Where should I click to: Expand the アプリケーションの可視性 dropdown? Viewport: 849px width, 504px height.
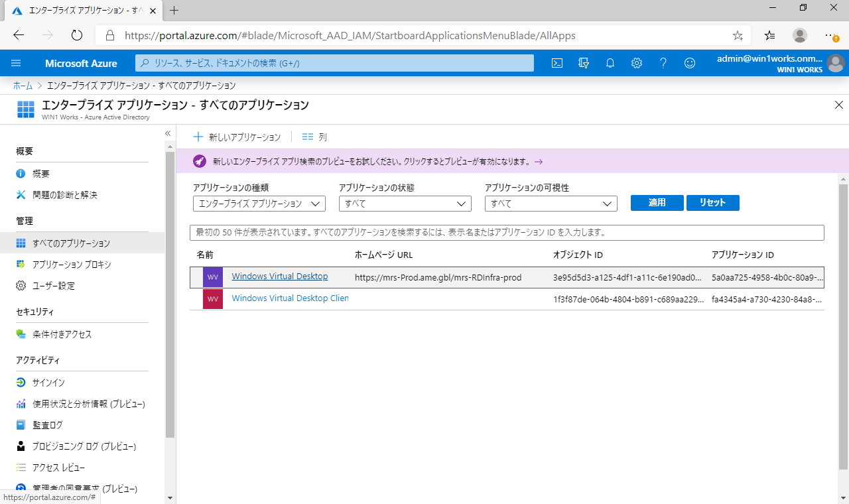[x=551, y=204]
